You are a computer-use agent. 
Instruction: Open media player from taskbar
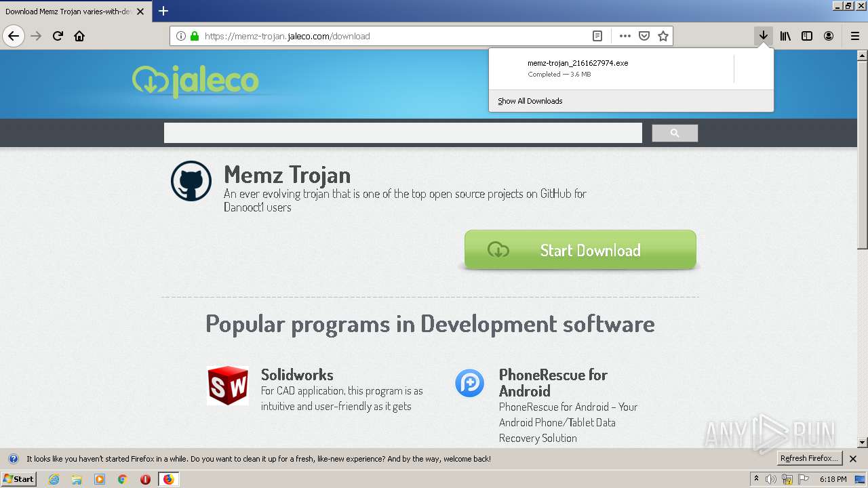pyautogui.click(x=100, y=479)
